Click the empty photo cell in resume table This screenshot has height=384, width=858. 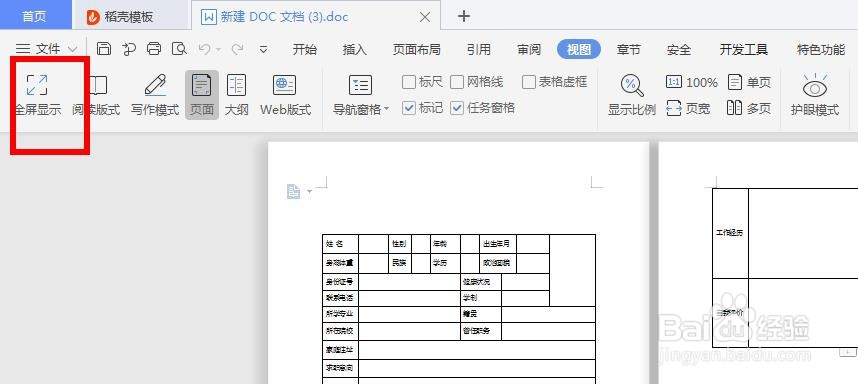572,270
